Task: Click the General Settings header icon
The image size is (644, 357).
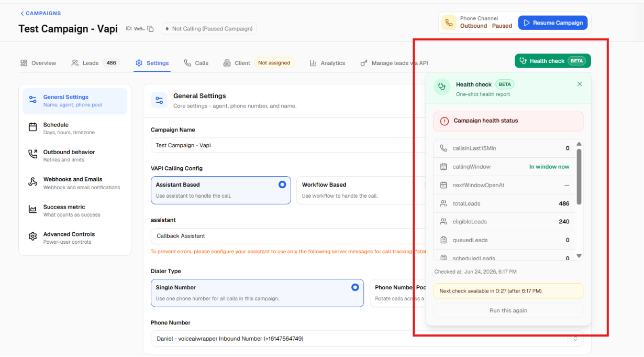Action: 159,100
